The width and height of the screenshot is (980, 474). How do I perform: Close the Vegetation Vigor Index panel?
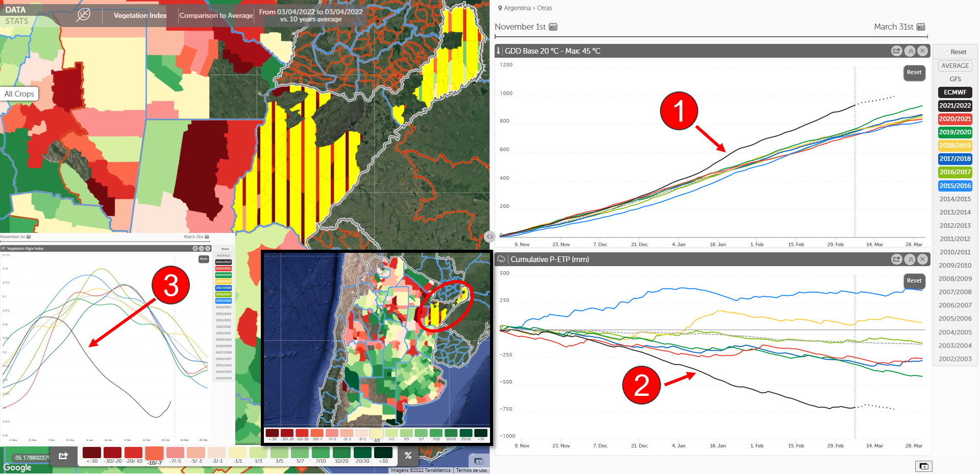208,248
